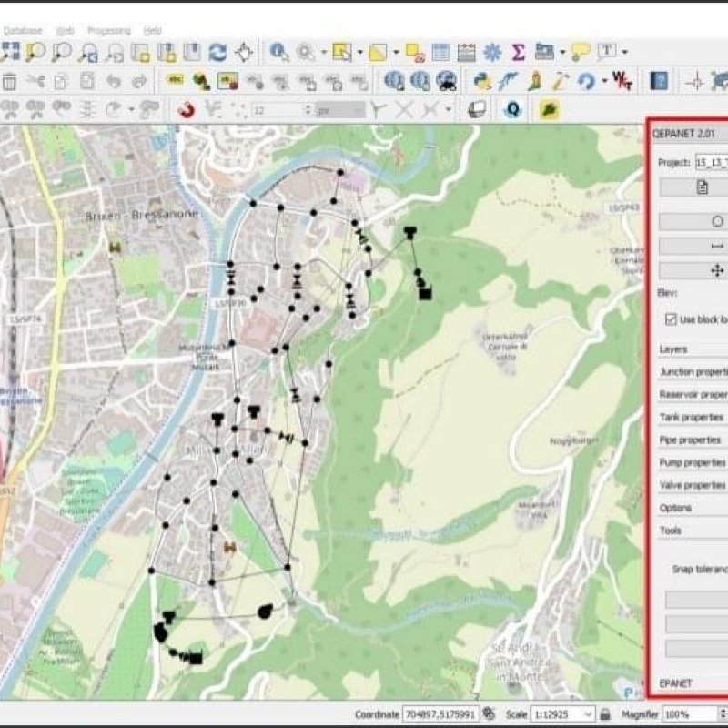Click the red snapping magnet icon
Screen dimensions: 728x728
coord(185,110)
